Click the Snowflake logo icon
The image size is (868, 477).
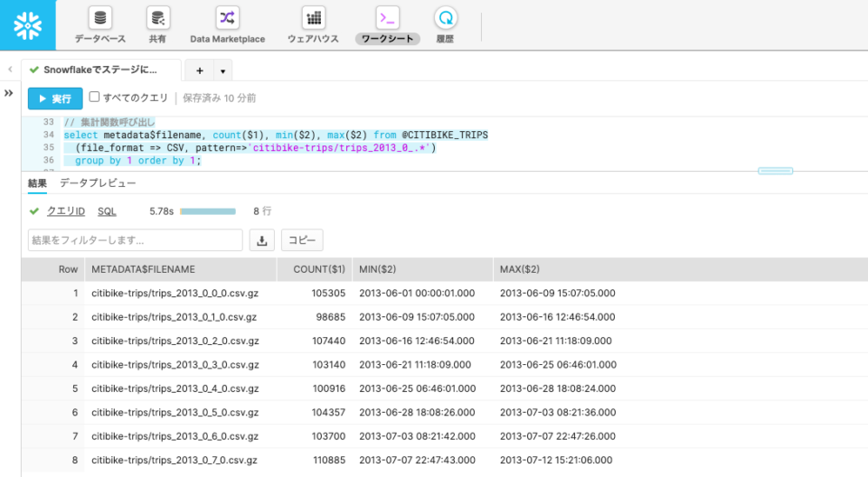pos(28,25)
